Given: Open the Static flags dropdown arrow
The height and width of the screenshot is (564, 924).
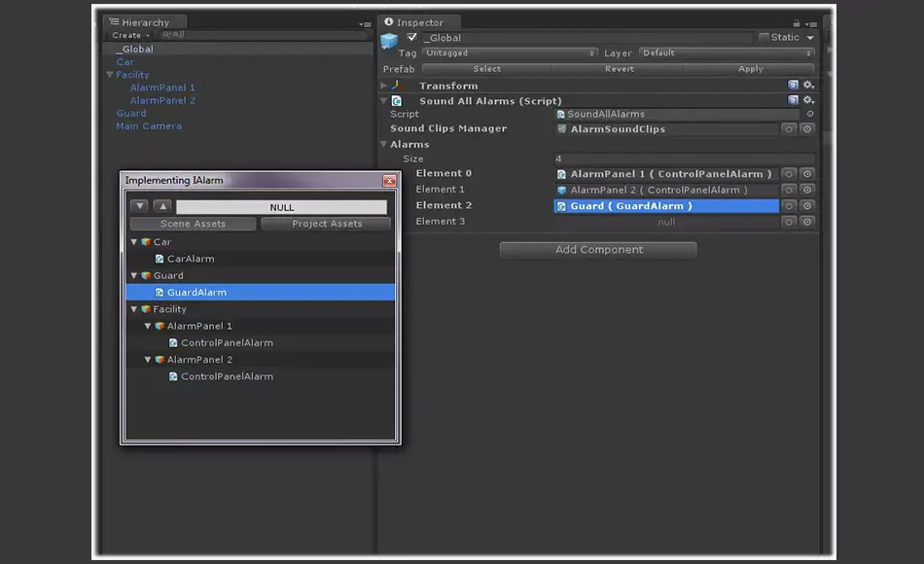Looking at the screenshot, I should point(810,38).
